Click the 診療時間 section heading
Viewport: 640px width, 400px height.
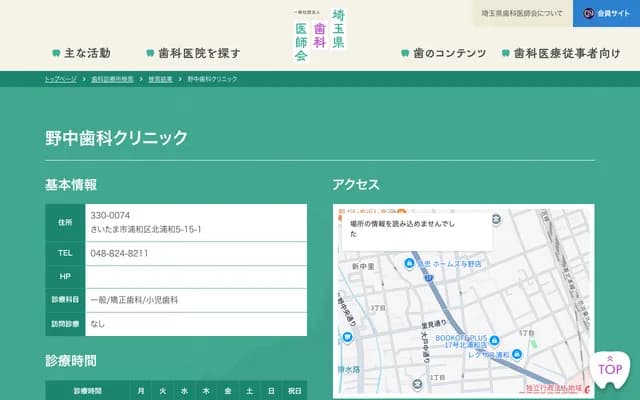(x=71, y=361)
